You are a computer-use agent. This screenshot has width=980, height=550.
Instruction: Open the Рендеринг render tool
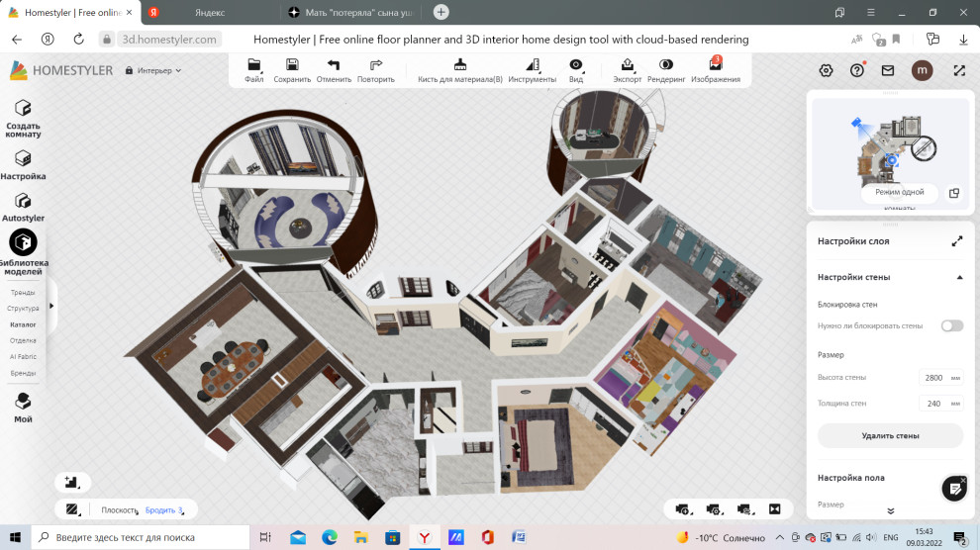point(666,70)
